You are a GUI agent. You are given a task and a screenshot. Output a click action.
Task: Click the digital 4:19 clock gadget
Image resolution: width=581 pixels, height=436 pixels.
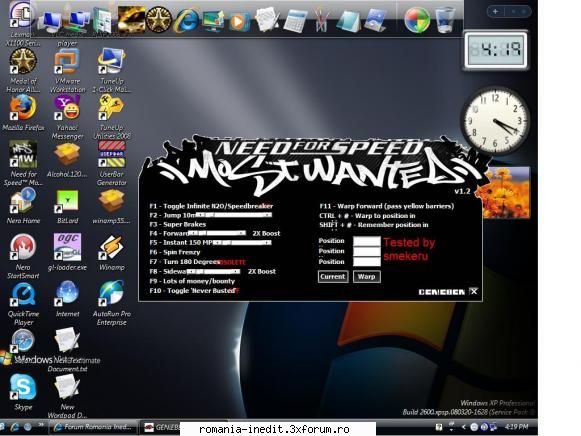(x=496, y=50)
